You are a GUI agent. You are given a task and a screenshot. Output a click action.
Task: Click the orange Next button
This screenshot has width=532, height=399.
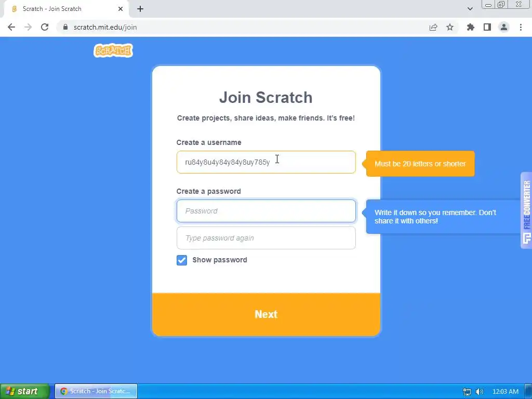[266, 314]
